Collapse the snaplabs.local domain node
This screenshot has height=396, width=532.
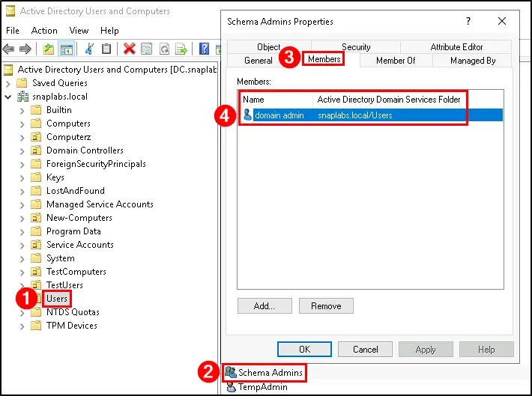coord(8,97)
